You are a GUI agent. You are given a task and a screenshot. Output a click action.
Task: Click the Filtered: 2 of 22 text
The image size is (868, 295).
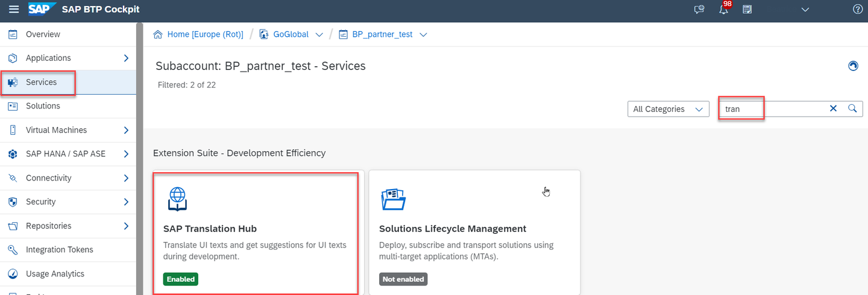[186, 85]
